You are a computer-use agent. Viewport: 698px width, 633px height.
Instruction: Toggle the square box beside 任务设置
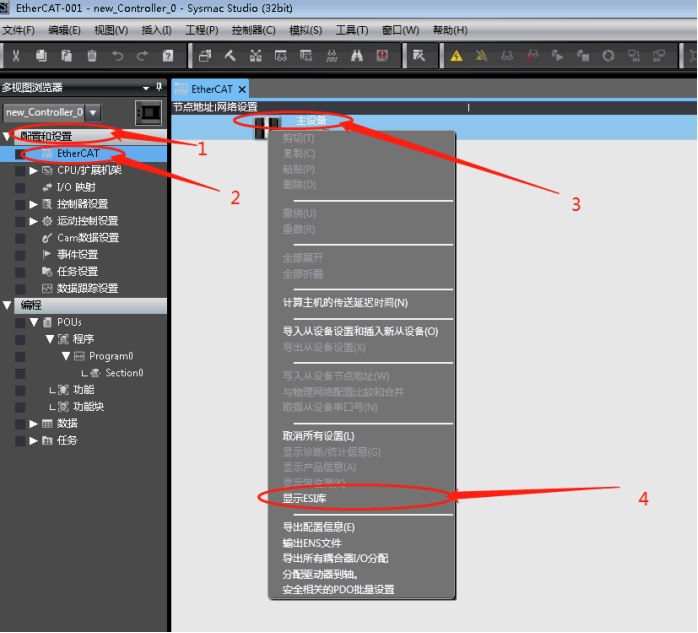click(x=20, y=272)
